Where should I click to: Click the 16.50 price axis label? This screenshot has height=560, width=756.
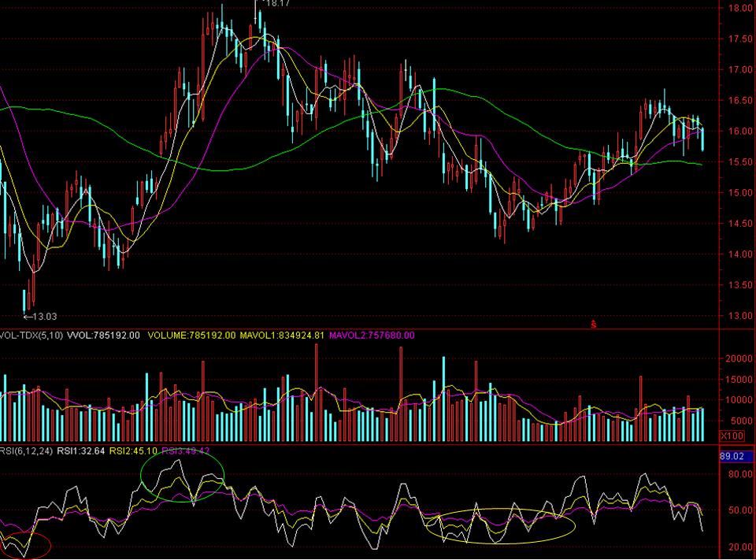click(740, 101)
